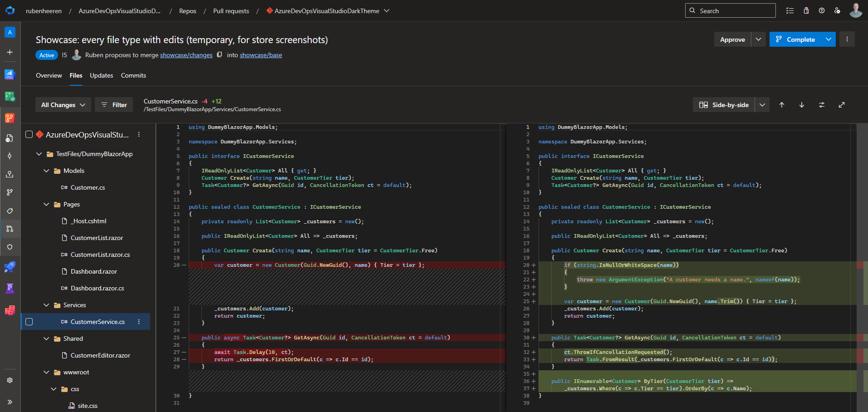
Task: Click the rubenheeren breadcrumb link
Action: [44, 11]
